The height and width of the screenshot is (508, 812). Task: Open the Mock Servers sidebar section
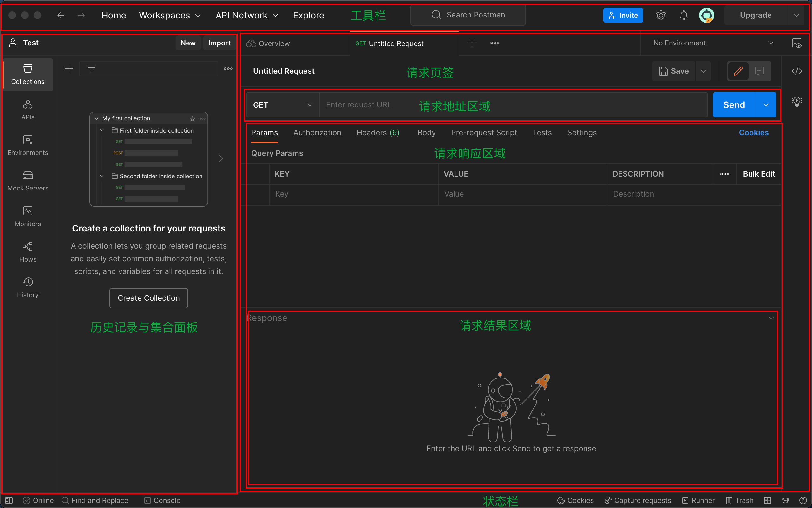(28, 181)
